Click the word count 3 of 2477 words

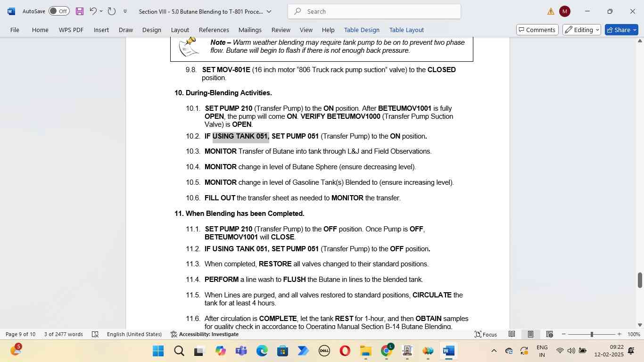point(64,334)
